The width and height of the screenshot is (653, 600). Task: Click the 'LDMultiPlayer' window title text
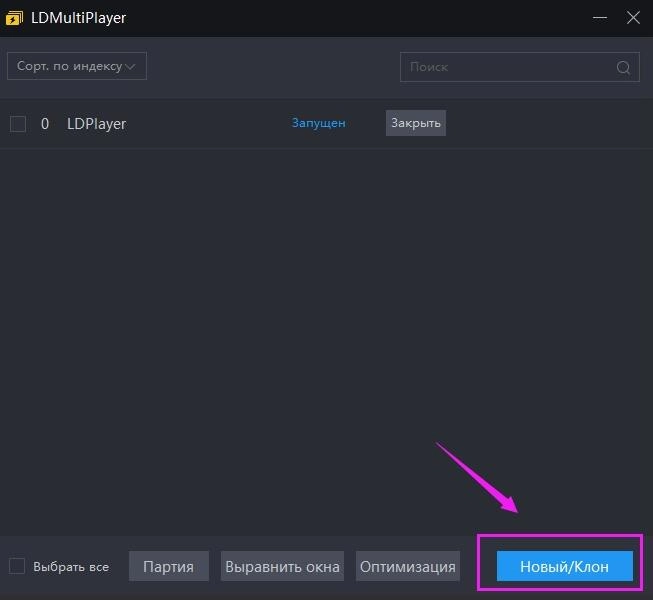click(78, 18)
